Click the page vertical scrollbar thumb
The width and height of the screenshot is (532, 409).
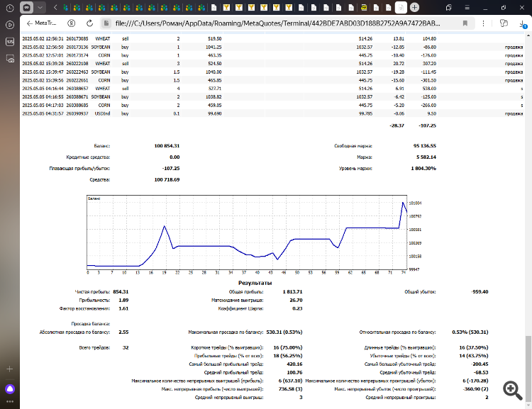tap(528, 369)
